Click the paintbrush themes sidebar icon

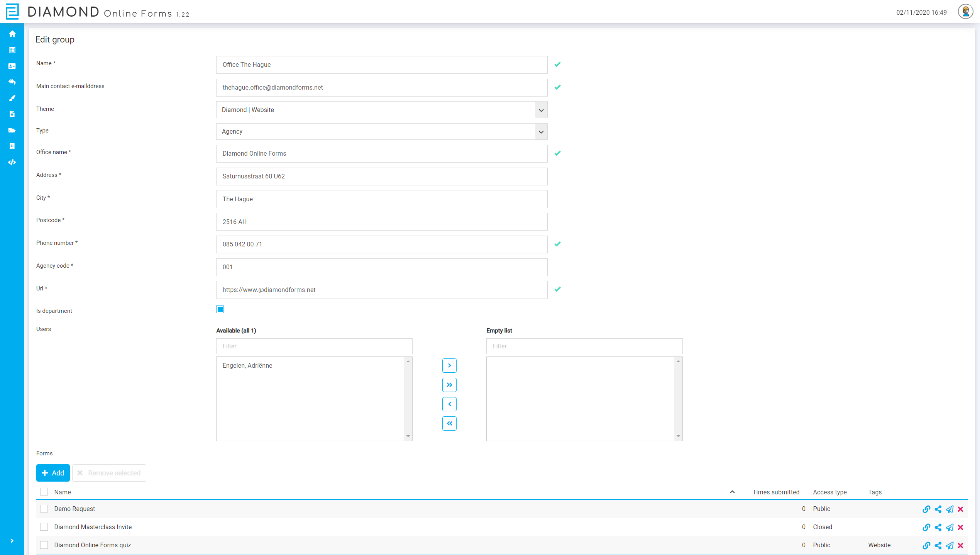(x=12, y=98)
